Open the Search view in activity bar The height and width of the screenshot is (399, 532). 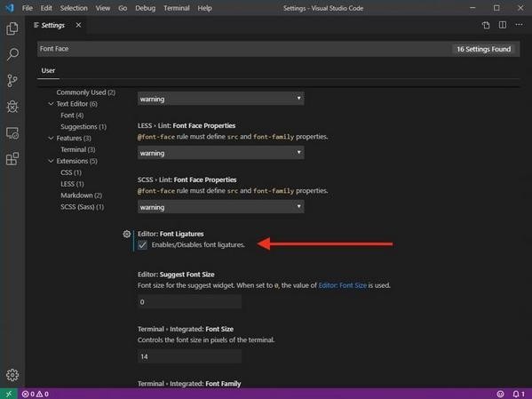tap(12, 54)
